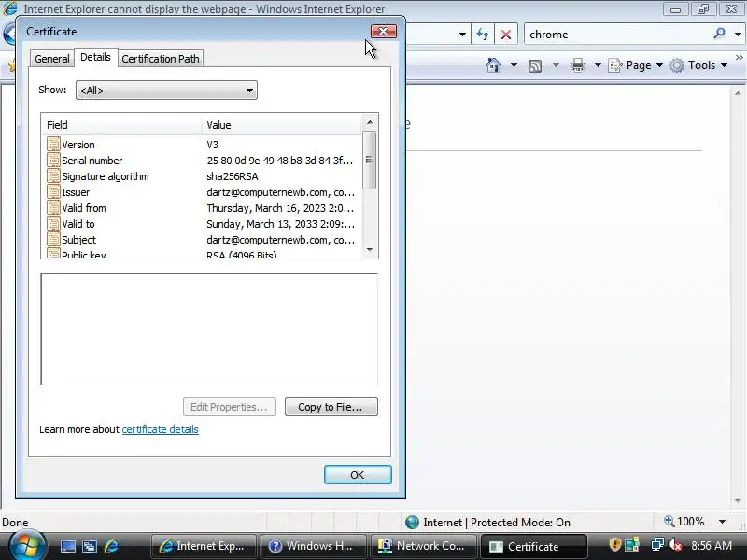Click the Valid to field icon
This screenshot has height=560, width=747.
point(53,224)
